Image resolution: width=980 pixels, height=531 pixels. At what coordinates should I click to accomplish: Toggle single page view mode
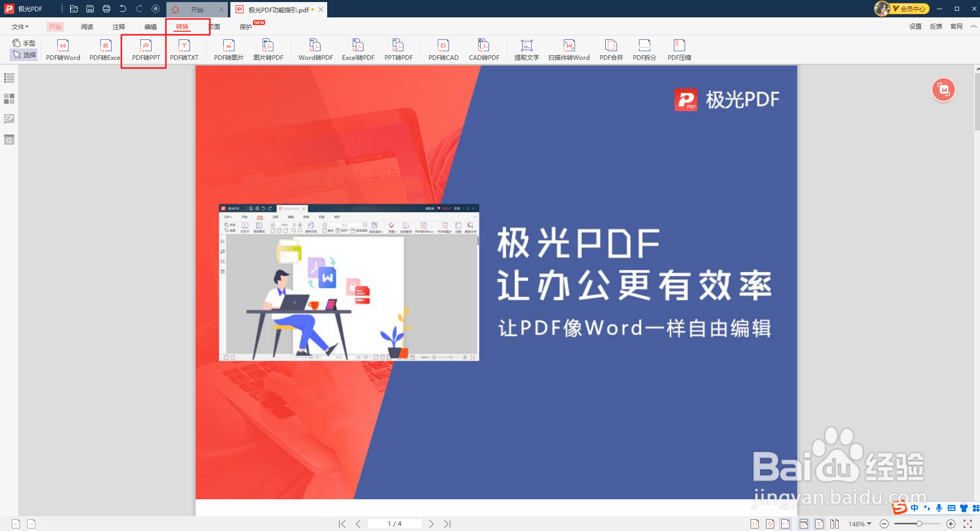[819, 524]
